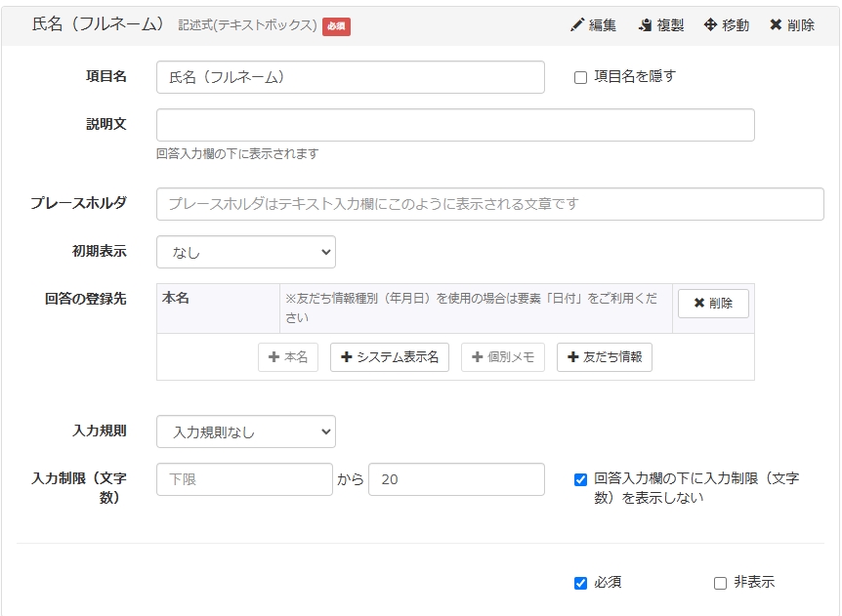Image resolution: width=842 pixels, height=616 pixels.
Task: Click the 下限 minimum character field
Action: coord(244,479)
